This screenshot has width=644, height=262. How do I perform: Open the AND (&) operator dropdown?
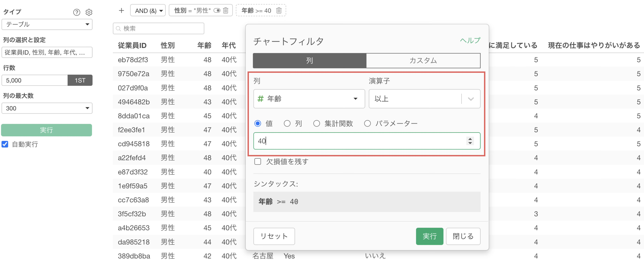tap(148, 11)
